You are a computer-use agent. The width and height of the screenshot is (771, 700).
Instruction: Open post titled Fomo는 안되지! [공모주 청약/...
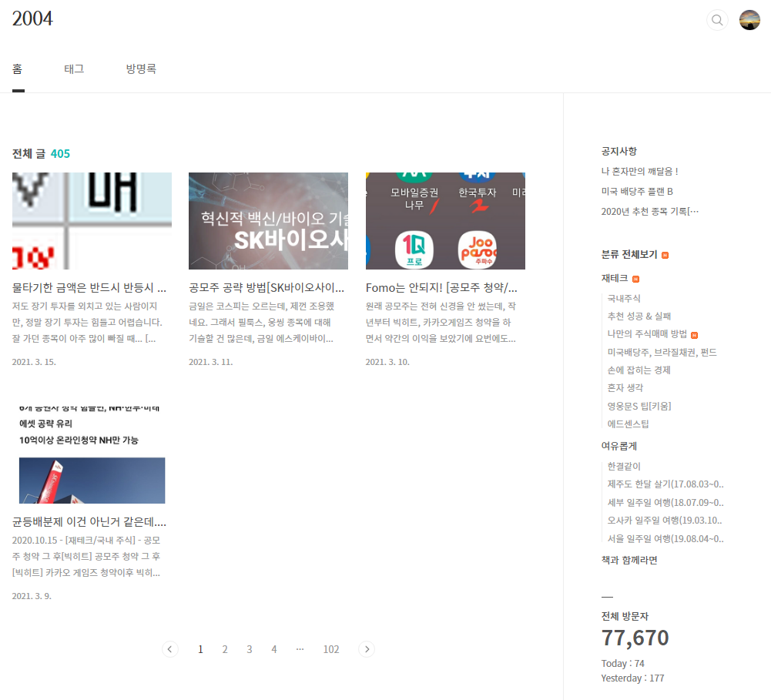coord(441,287)
